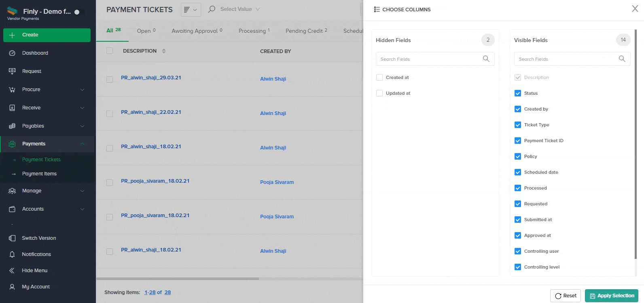Image resolution: width=644 pixels, height=303 pixels.
Task: Click the Visible Fields search magnifier icon
Action: tap(622, 59)
